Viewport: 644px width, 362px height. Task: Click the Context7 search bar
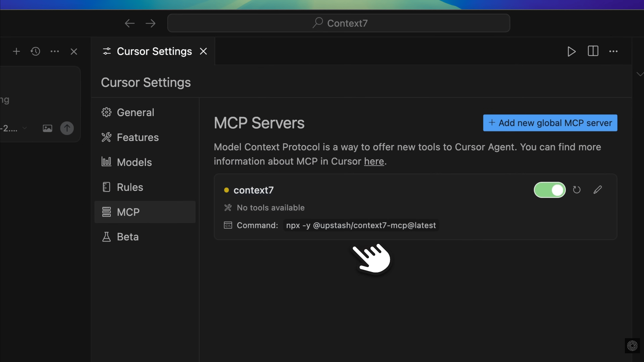click(339, 23)
